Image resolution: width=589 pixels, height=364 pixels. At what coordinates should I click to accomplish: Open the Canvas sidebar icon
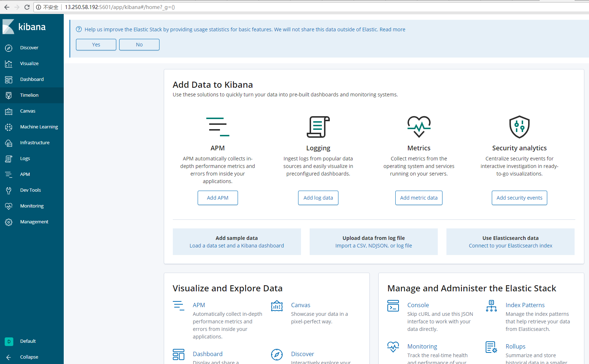coord(9,111)
